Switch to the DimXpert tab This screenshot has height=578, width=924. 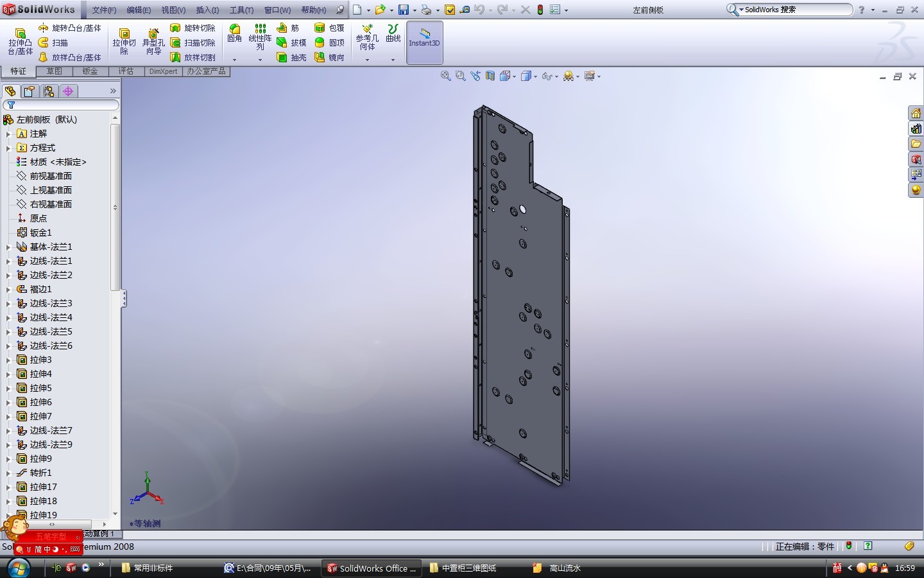pos(163,71)
